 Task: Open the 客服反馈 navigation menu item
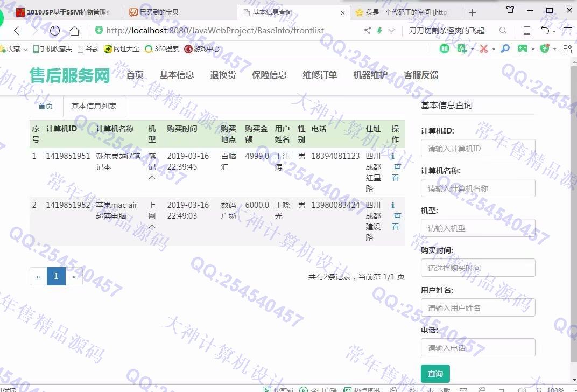point(421,75)
